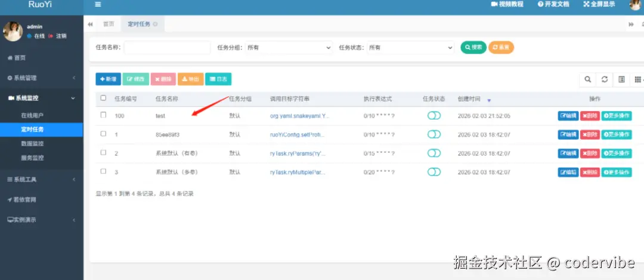Toggle table search magnifier icon
This screenshot has height=280, width=644.
tap(588, 80)
